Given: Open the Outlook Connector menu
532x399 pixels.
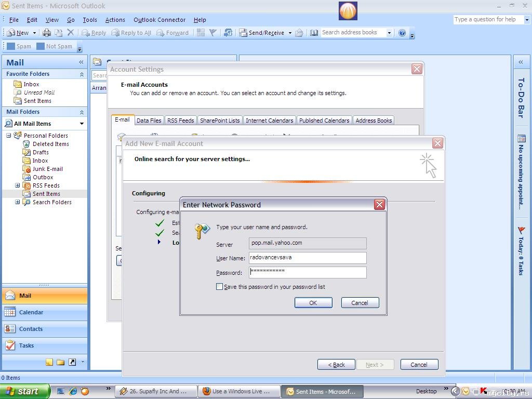Looking at the screenshot, I should (159, 20).
